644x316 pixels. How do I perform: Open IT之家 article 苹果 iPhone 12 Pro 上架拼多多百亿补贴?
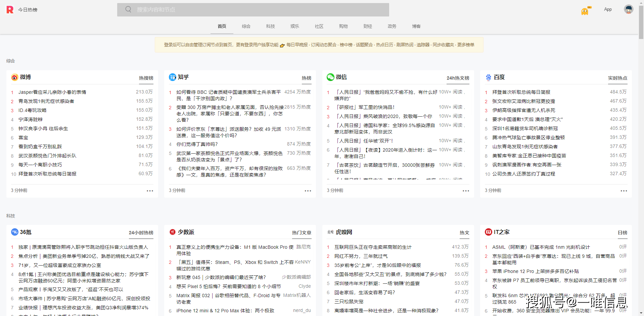[536, 271]
